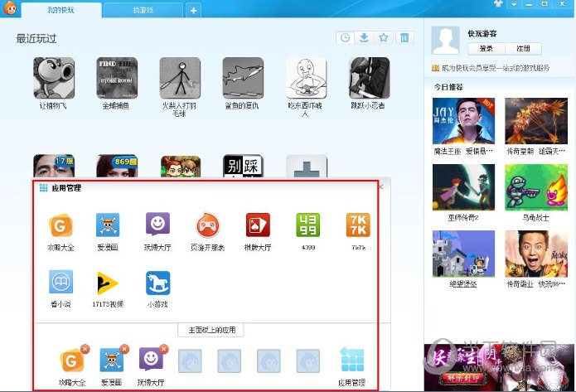Open the 4399 app icon

point(307,225)
